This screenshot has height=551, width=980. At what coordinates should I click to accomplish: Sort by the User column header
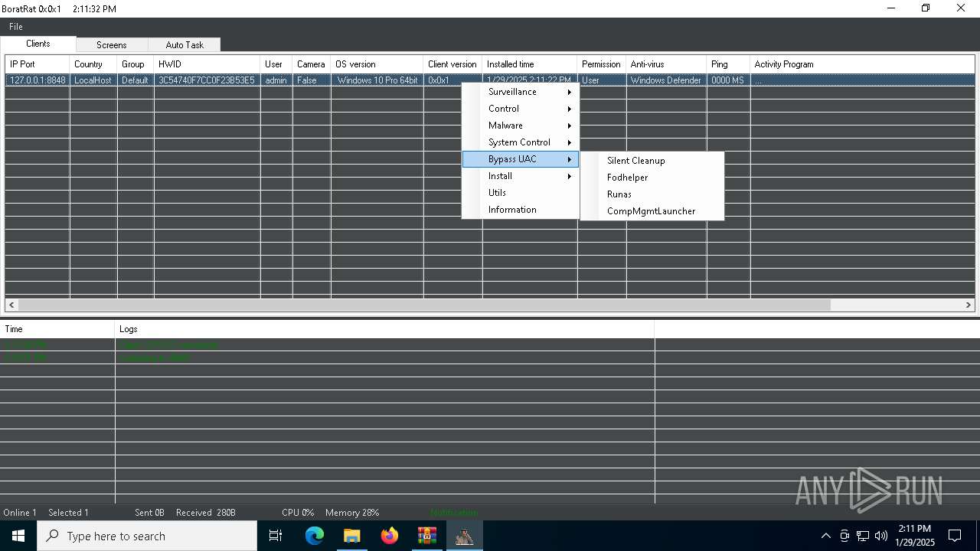pyautogui.click(x=276, y=64)
